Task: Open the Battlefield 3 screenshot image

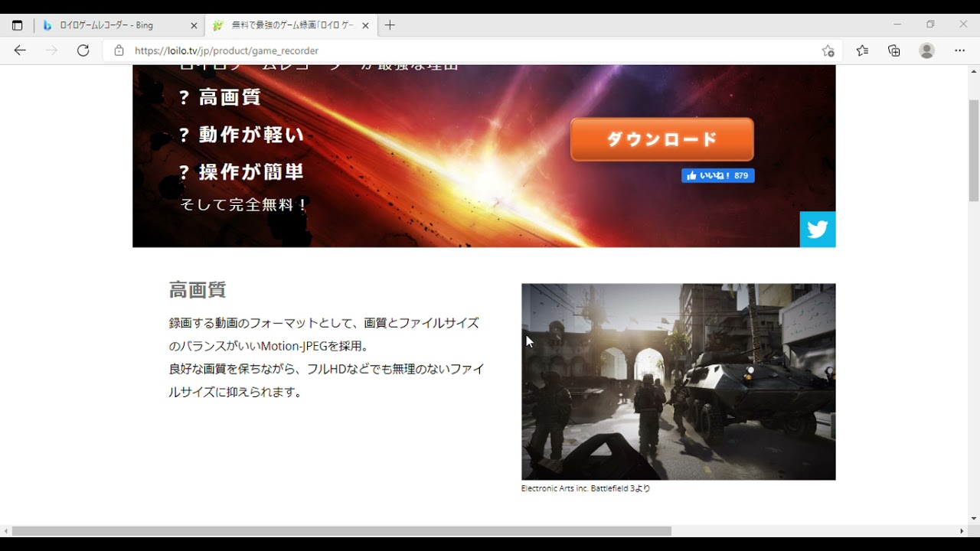Action: coord(678,382)
